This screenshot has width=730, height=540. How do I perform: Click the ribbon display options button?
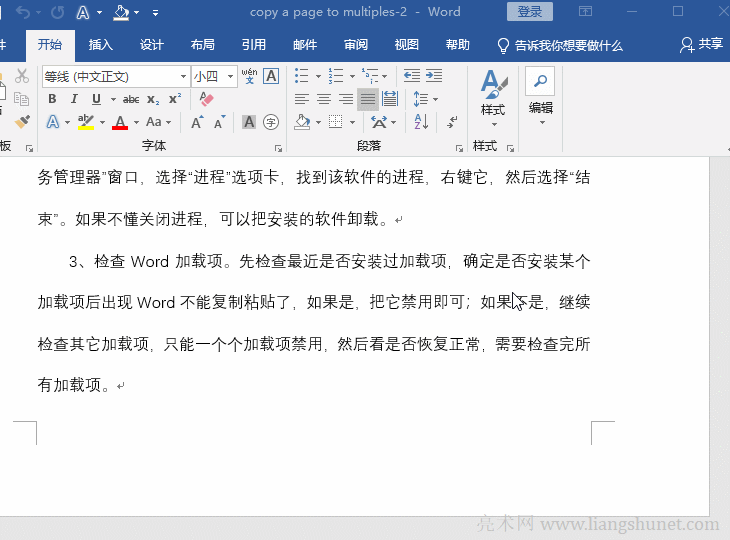point(585,11)
